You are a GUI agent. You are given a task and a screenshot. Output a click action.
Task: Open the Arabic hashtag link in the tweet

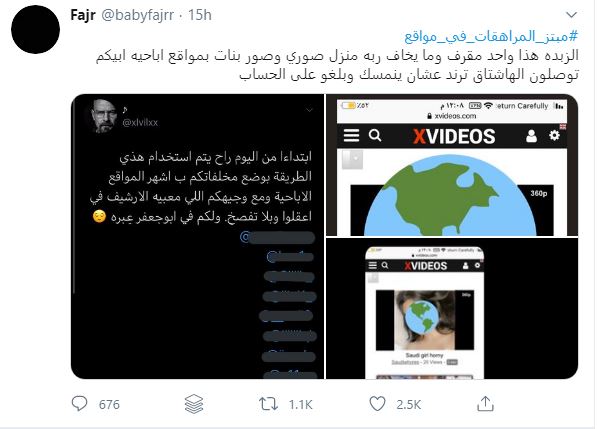tap(491, 37)
